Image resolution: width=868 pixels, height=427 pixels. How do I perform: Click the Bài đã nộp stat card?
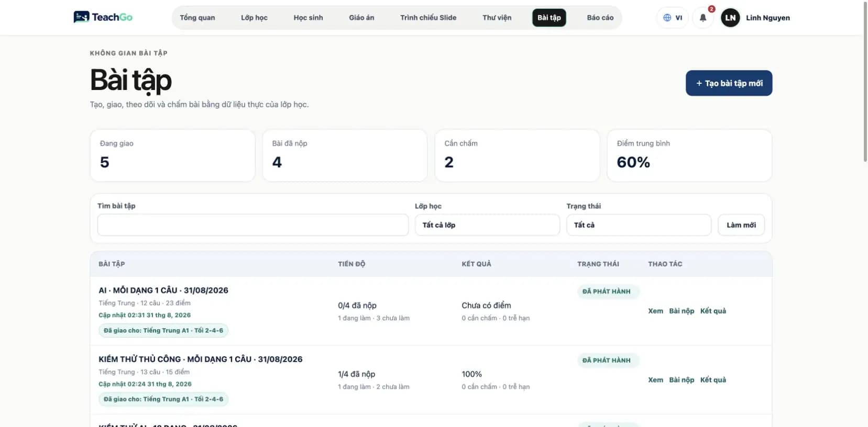pos(345,155)
